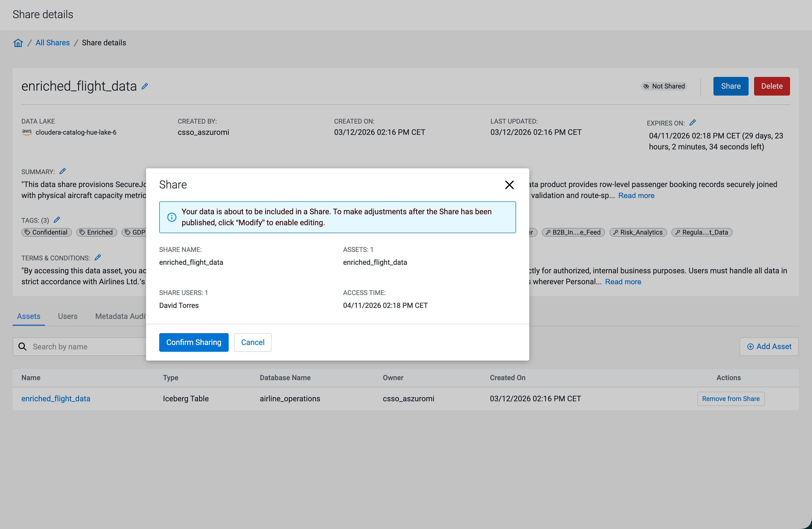The image size is (812, 529).
Task: Edit share name pencil icon
Action: pyautogui.click(x=145, y=86)
